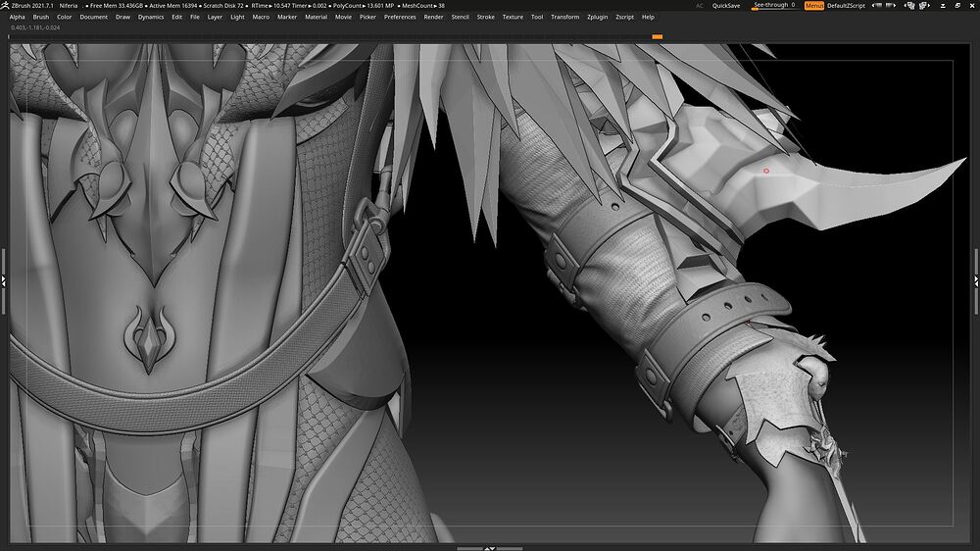
Task: Open the Stroke menu
Action: click(486, 17)
